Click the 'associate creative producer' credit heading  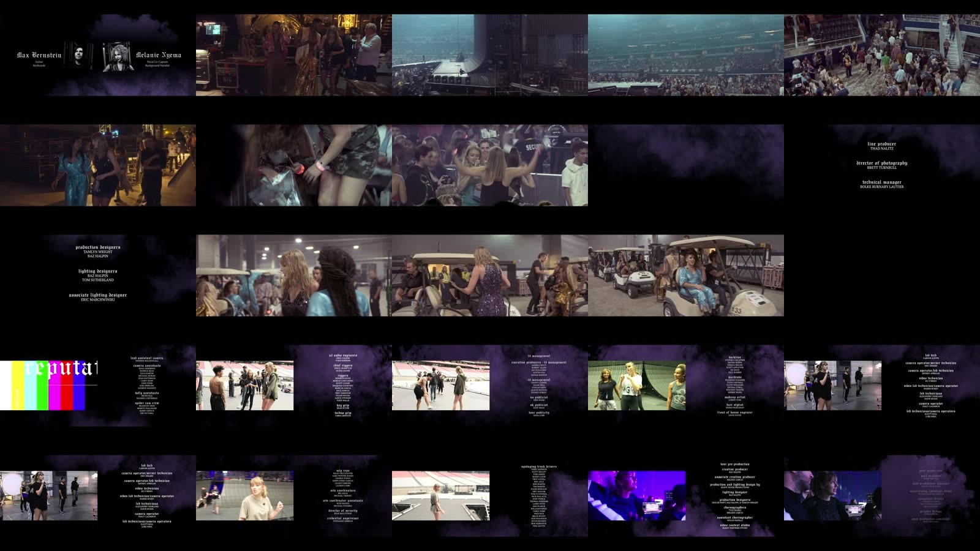[x=735, y=477]
